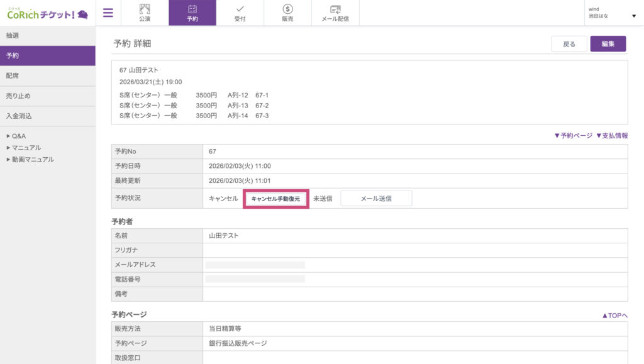Select 配席 in the sidebar
This screenshot has width=644, height=364.
[47, 76]
